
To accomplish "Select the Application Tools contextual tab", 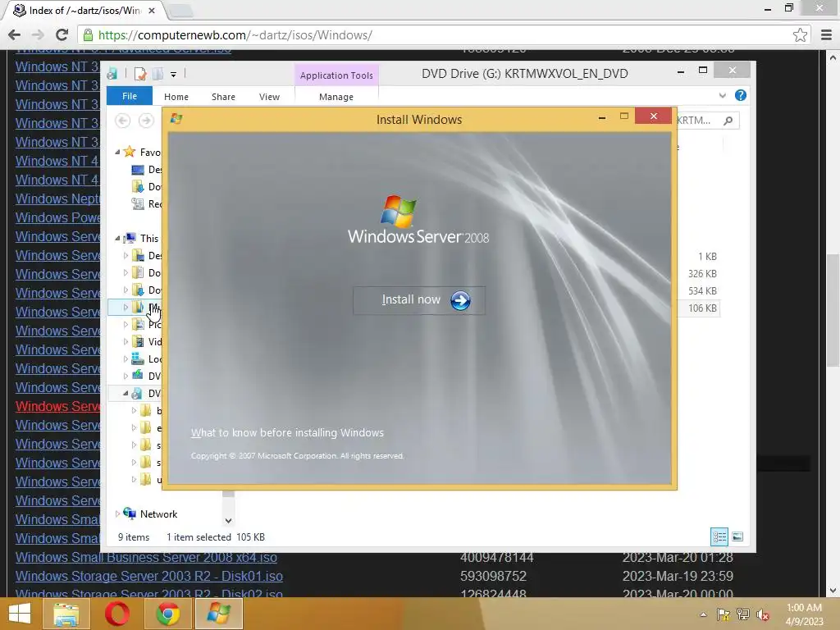I will (x=336, y=75).
